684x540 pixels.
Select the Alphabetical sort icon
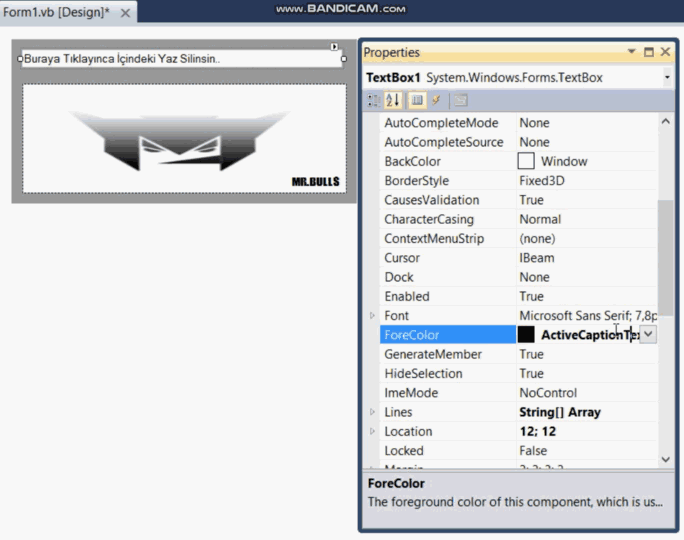click(x=393, y=100)
